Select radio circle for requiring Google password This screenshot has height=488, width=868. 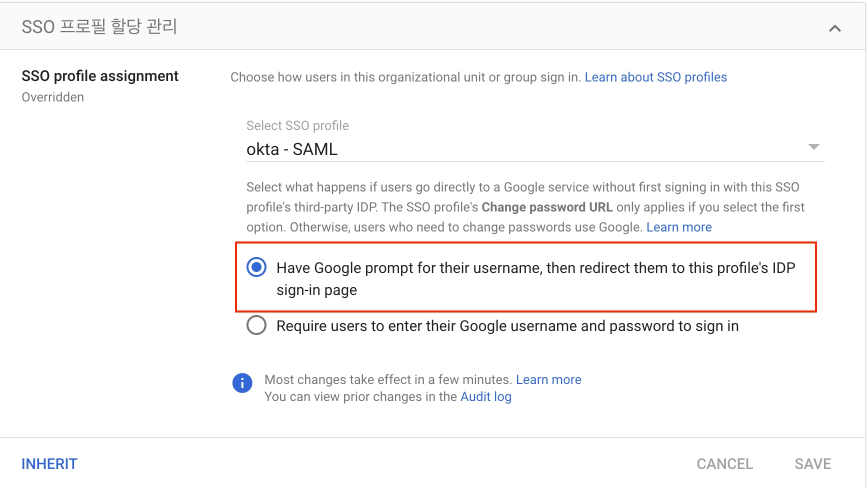point(256,325)
